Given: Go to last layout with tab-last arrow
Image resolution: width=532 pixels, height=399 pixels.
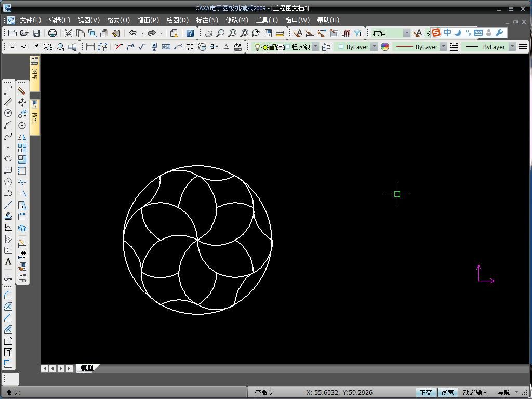Looking at the screenshot, I should 70,368.
